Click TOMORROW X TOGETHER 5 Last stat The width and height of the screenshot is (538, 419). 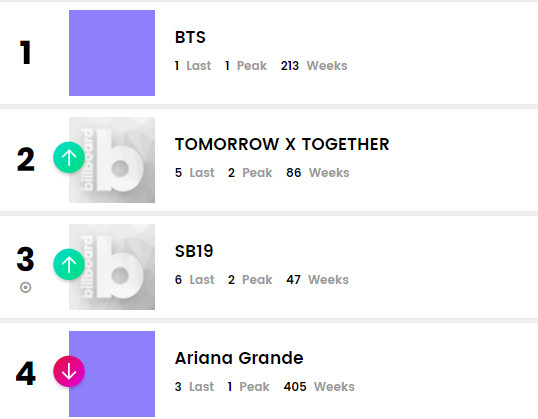(195, 173)
